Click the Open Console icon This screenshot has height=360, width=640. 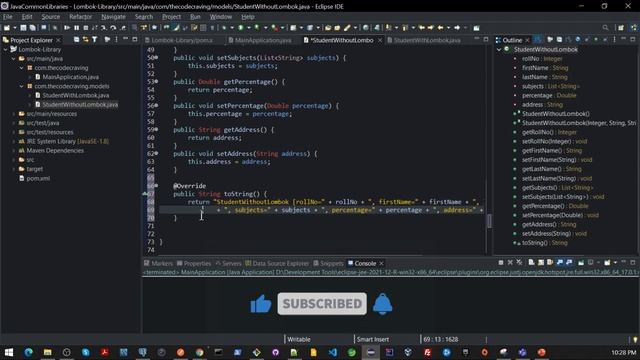coord(607,262)
